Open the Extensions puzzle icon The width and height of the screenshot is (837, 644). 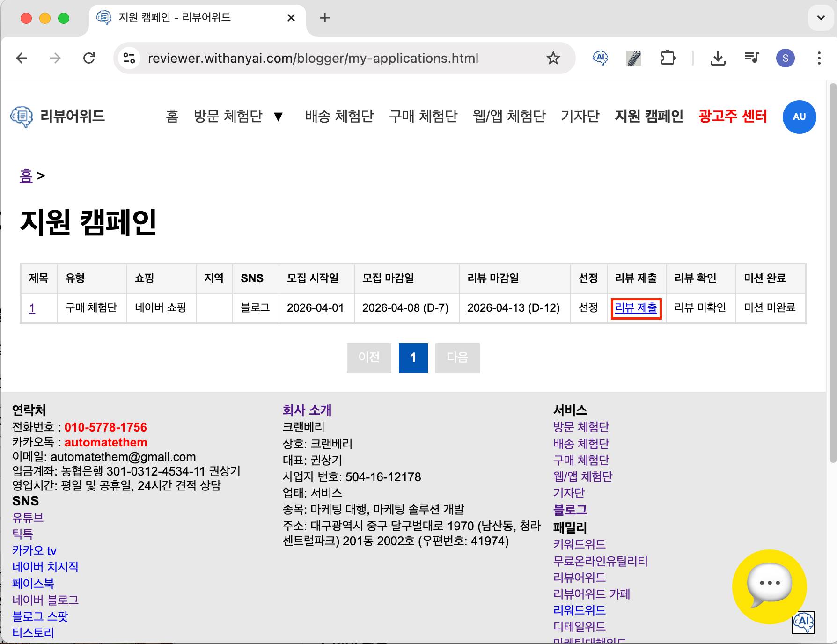pos(668,58)
